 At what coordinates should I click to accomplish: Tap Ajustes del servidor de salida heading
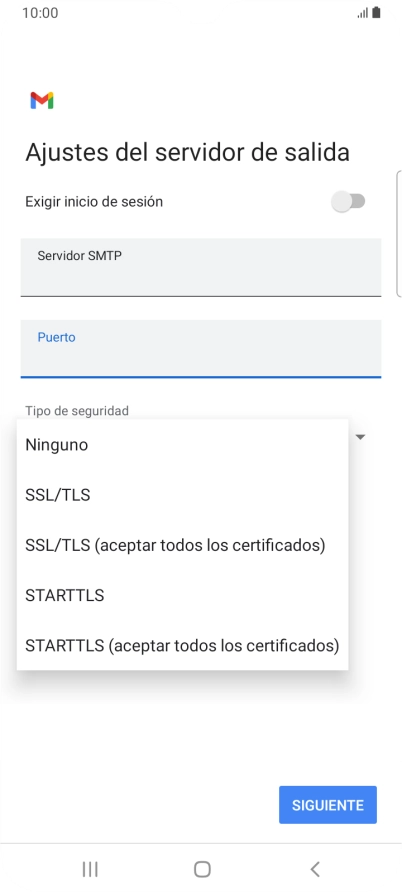(x=187, y=153)
